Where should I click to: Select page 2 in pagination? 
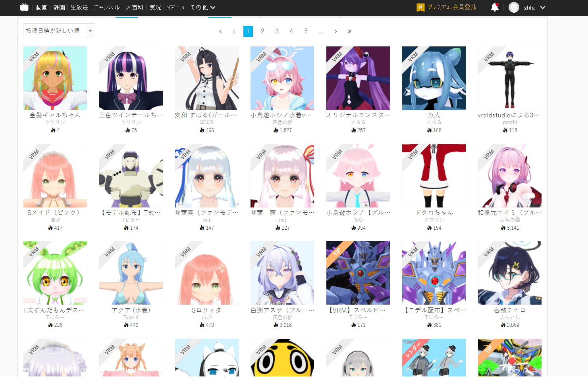point(262,31)
